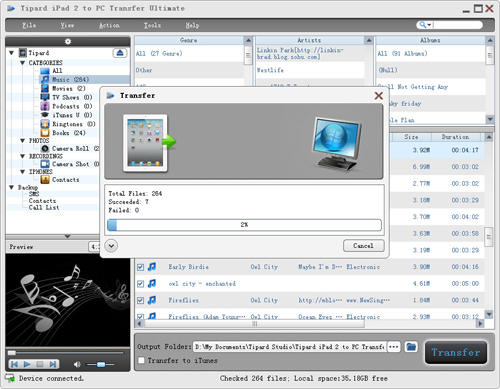
Task: Open the Ringtones category
Action: click(x=74, y=124)
